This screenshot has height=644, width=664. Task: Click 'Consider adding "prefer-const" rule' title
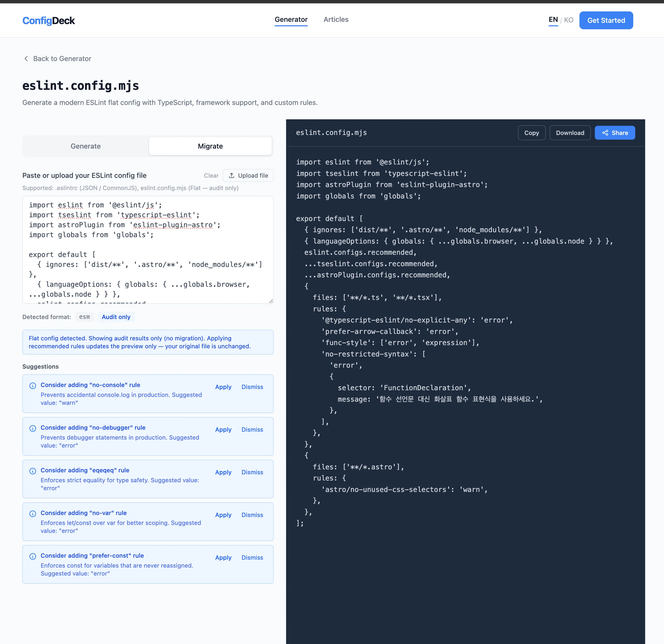pyautogui.click(x=92, y=556)
